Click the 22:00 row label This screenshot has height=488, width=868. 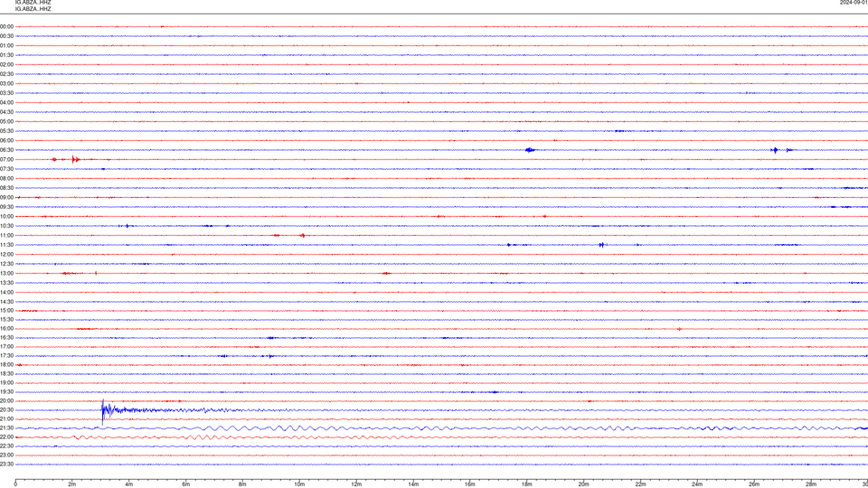coord(6,437)
